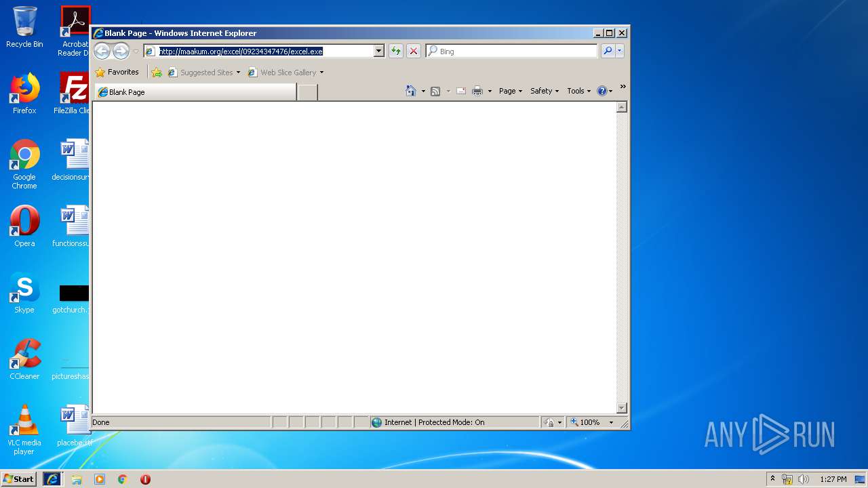
Task: Click the Google Chrome desktop icon
Action: 24,164
